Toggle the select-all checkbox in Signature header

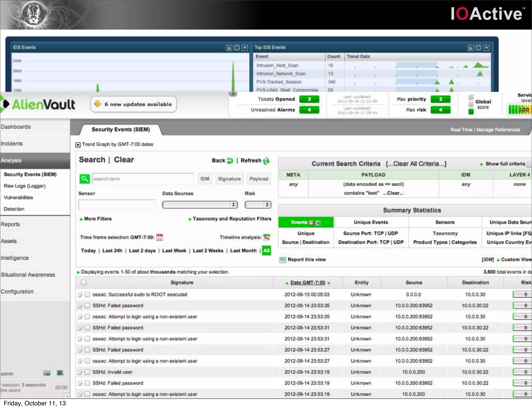[84, 282]
